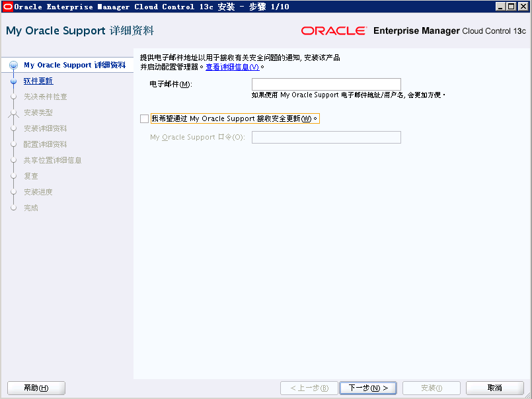Select the 共享位置详细信息 step
This screenshot has width=532, height=399.
[53, 160]
